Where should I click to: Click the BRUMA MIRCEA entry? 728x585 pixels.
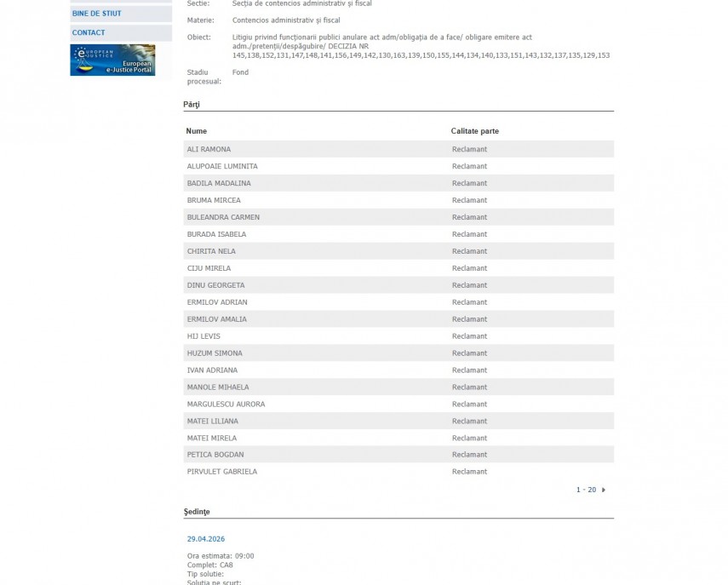pyautogui.click(x=214, y=200)
